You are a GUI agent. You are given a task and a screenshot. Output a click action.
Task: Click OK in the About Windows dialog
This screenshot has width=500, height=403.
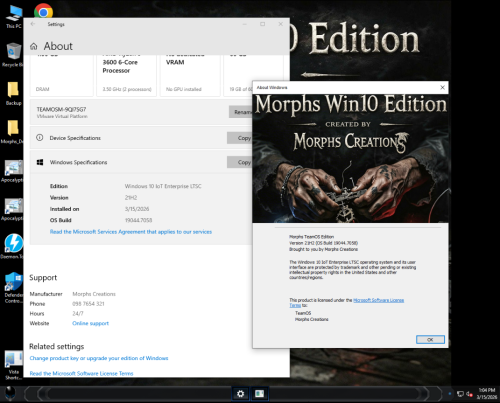430,339
